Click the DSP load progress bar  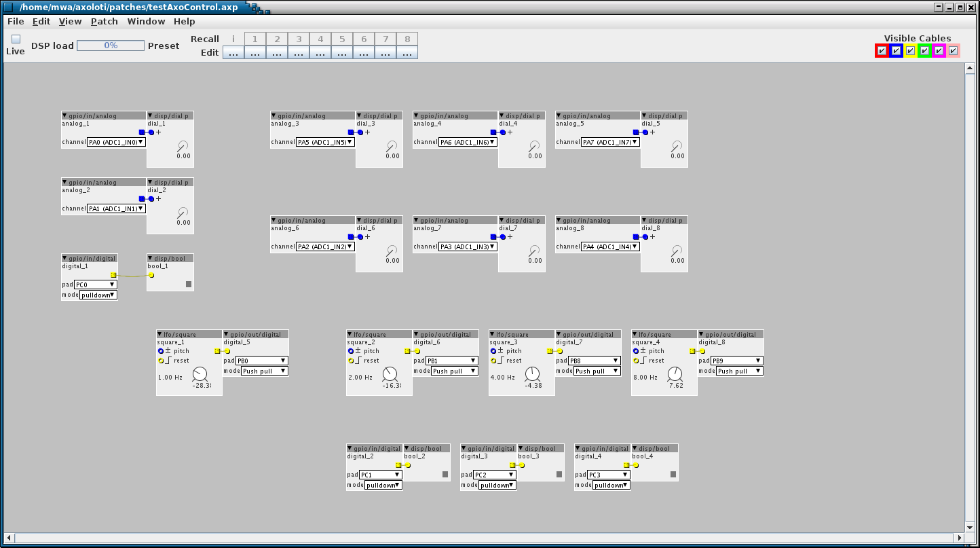pos(111,45)
